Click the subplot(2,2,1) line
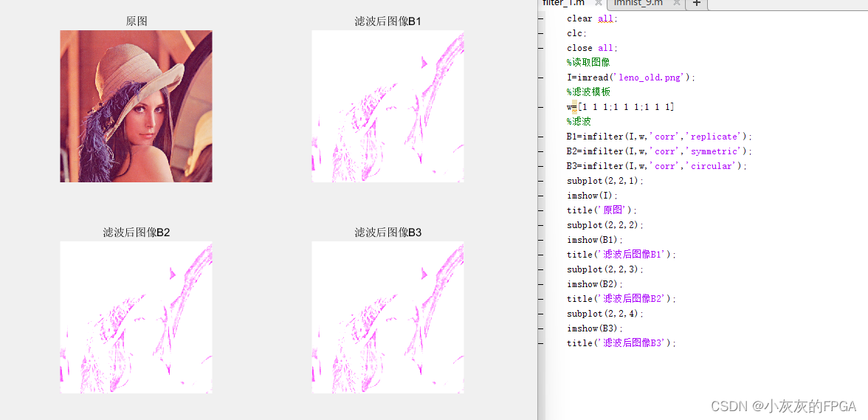Image resolution: width=868 pixels, height=420 pixels. (605, 181)
